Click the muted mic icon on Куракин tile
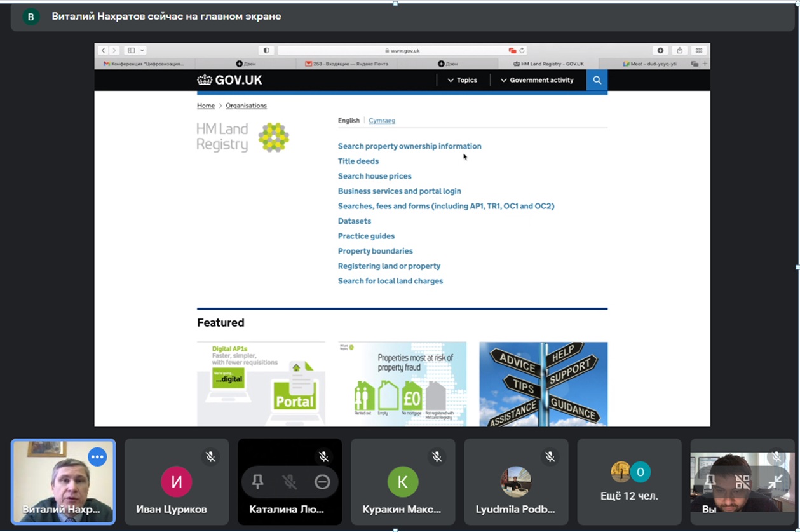Image resolution: width=800 pixels, height=532 pixels. click(437, 456)
